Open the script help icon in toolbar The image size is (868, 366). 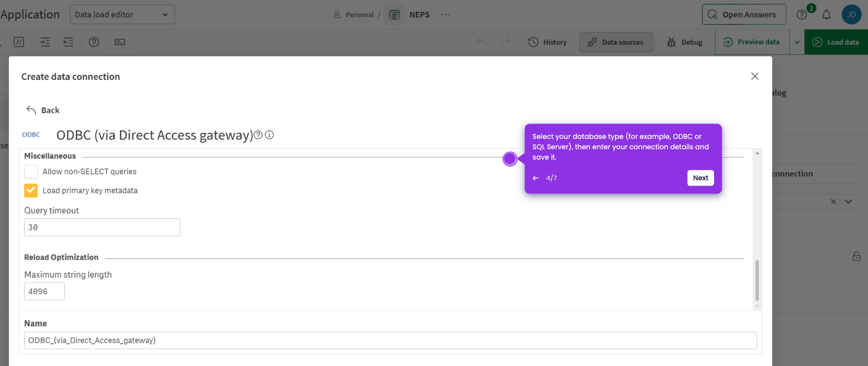(94, 42)
